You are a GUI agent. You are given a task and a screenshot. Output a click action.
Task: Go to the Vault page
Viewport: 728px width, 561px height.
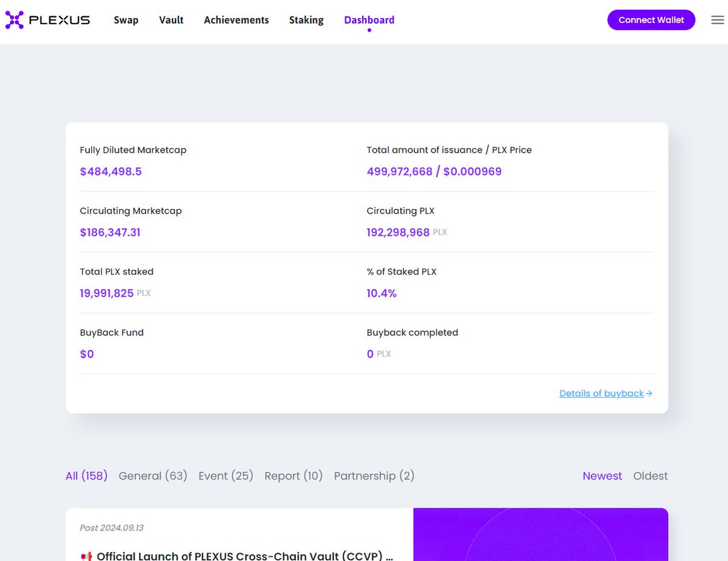171,20
